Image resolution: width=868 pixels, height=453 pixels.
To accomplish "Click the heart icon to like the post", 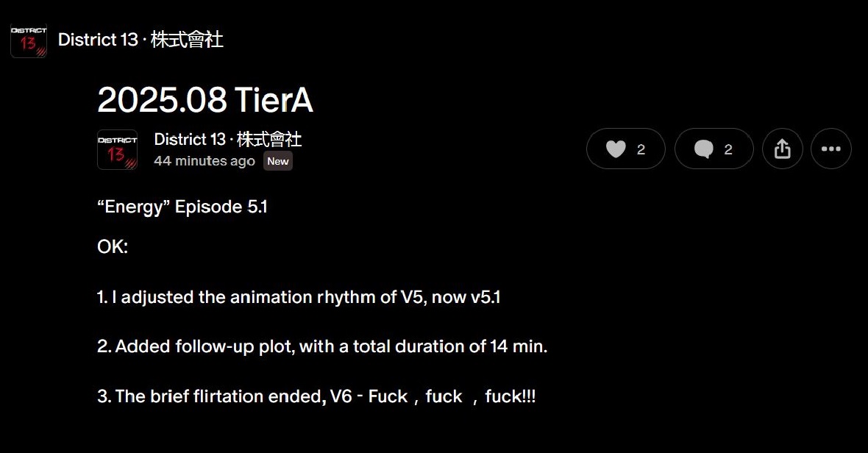I will click(x=616, y=149).
